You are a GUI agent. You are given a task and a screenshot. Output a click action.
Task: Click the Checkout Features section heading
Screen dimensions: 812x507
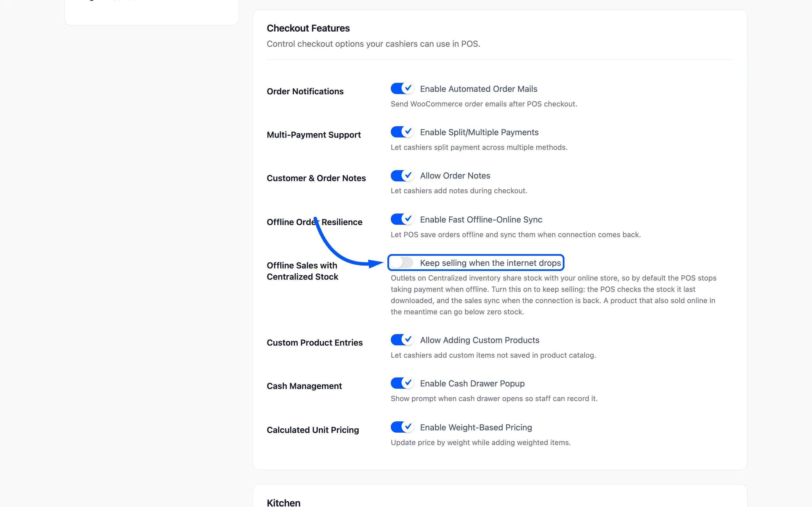tap(308, 28)
